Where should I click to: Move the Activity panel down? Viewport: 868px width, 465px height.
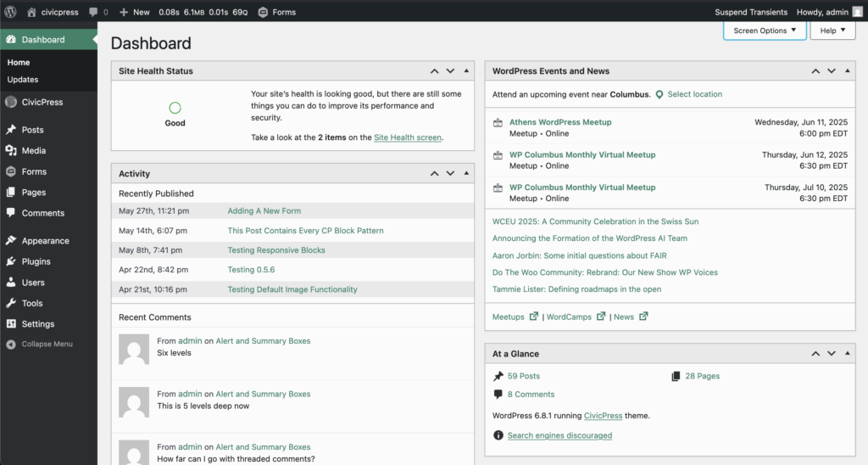click(451, 173)
